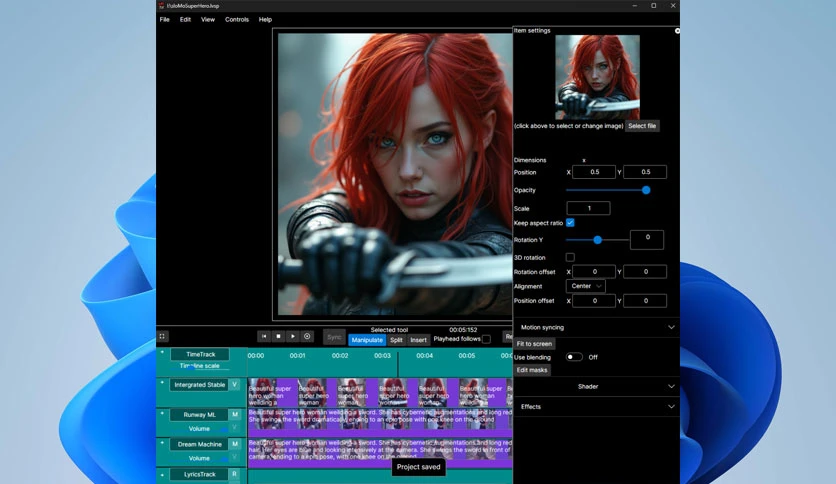
Task: Open the Alignment Center dropdown
Action: (585, 286)
